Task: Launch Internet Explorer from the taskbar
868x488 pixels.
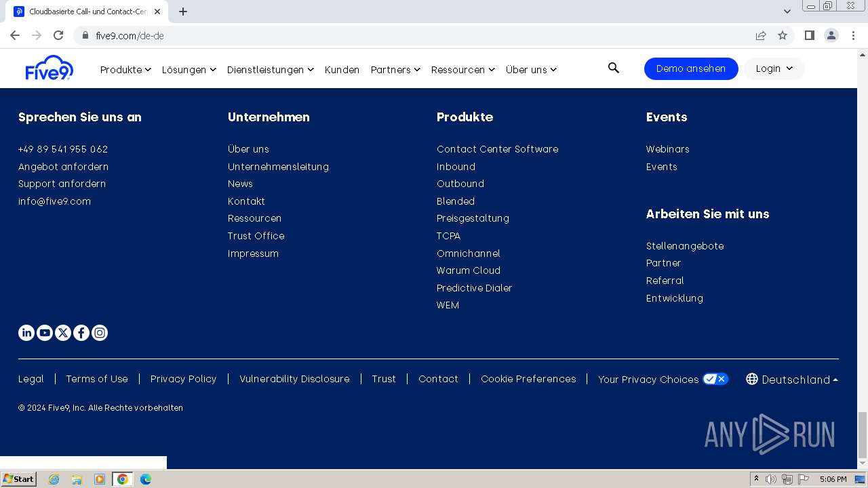Action: (54, 479)
